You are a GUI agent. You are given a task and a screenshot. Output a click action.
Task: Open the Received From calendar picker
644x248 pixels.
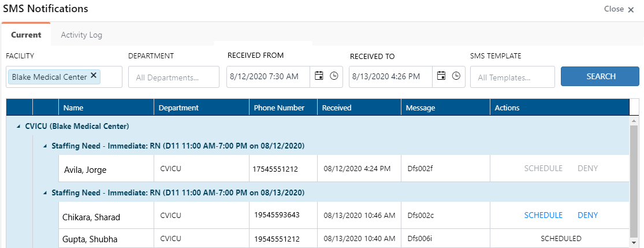click(x=319, y=76)
